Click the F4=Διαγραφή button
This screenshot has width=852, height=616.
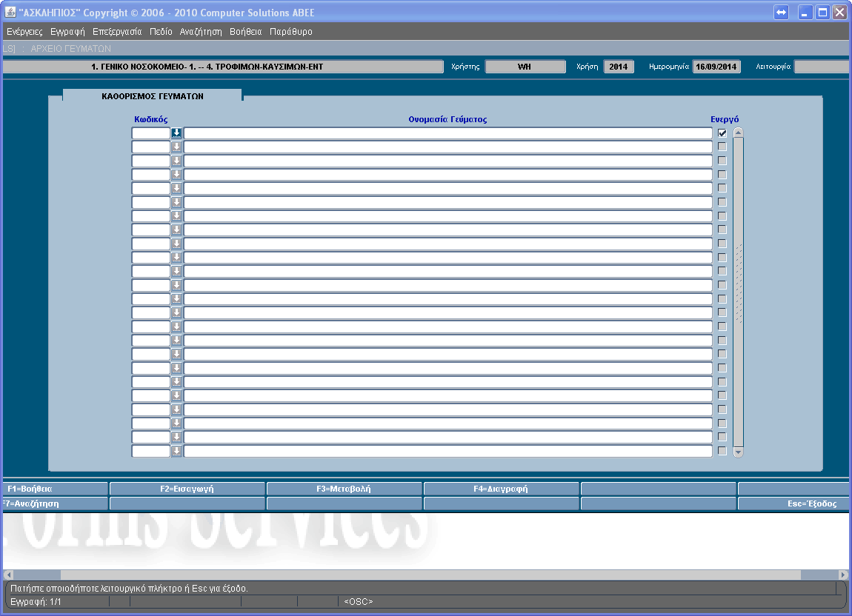[x=500, y=489]
